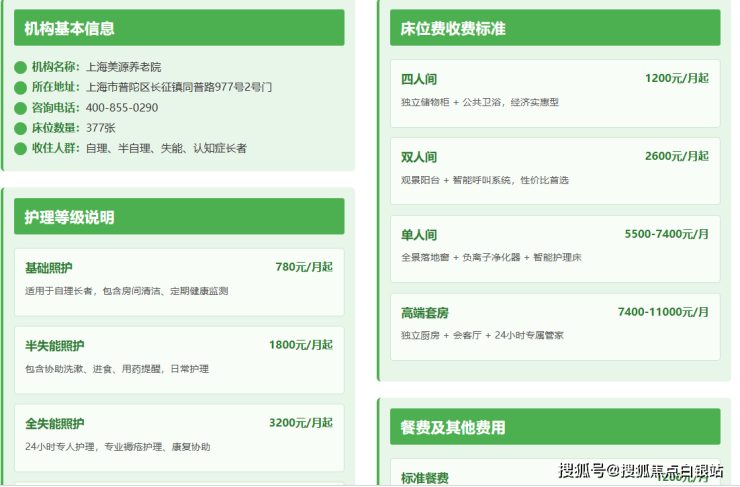
Task: Click the green bullet beside 咨询电话
Action: click(20, 108)
